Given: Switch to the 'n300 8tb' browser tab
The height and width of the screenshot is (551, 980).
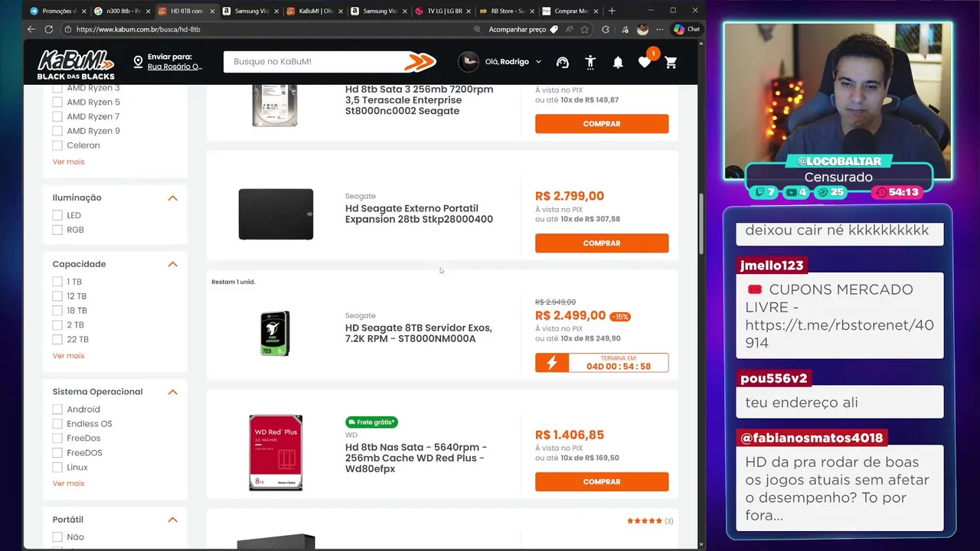Looking at the screenshot, I should (122, 11).
